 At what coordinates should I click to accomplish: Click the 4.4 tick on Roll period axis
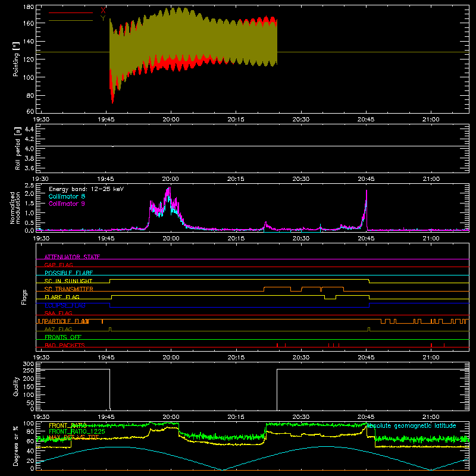pyautogui.click(x=29, y=129)
